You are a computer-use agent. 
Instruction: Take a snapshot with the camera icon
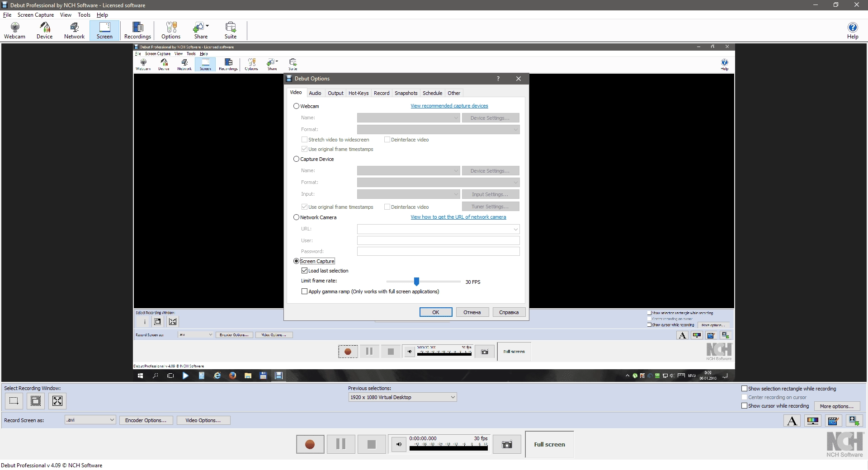click(x=507, y=445)
